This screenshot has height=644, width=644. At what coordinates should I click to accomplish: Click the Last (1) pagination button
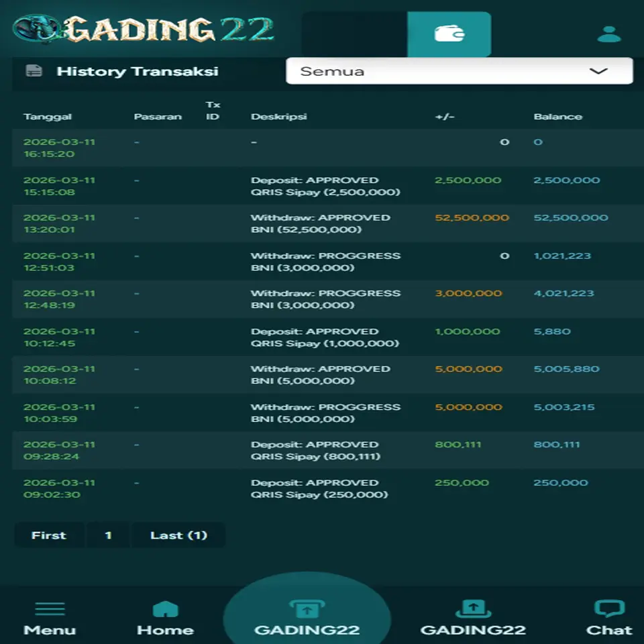178,535
